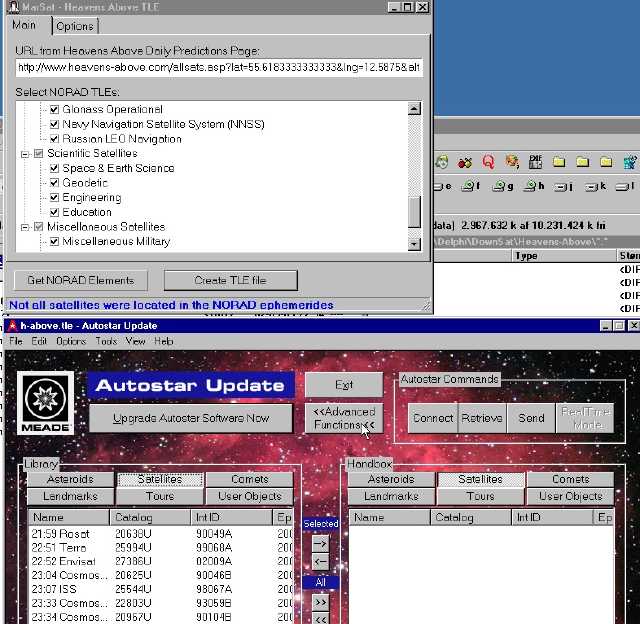Open the Library Comets category
The image size is (640, 624).
[x=249, y=479]
